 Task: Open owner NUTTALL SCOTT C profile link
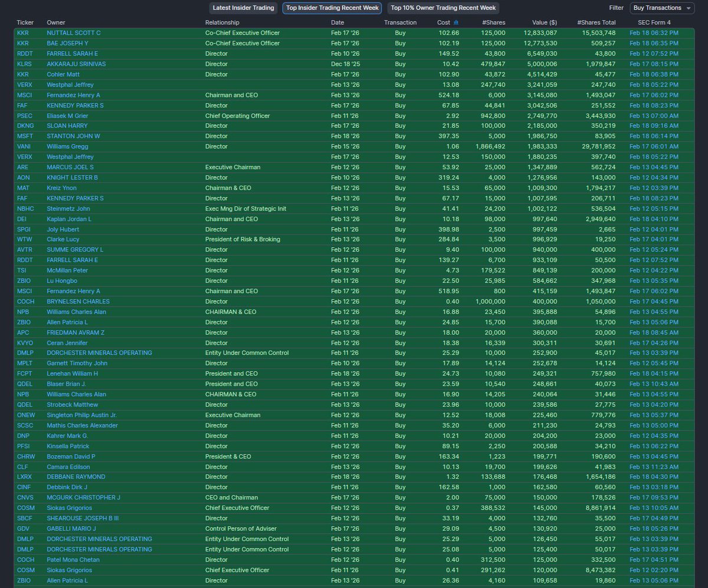74,33
